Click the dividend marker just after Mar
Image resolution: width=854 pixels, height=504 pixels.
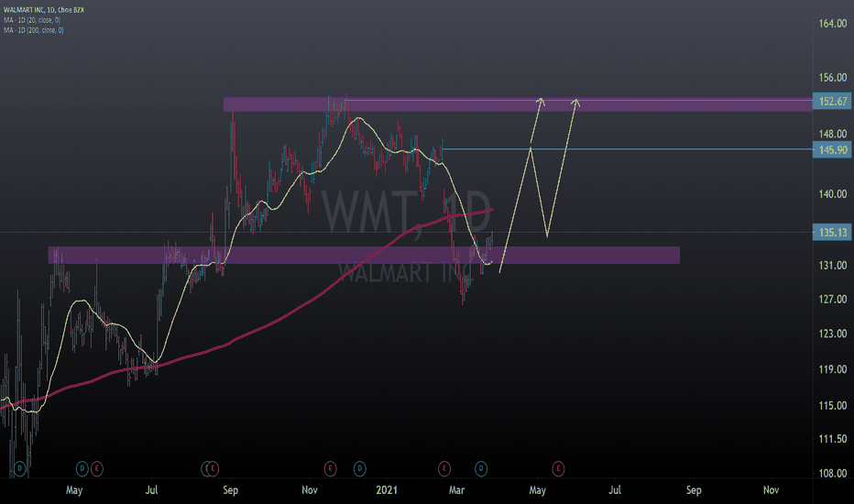pyautogui.click(x=481, y=468)
